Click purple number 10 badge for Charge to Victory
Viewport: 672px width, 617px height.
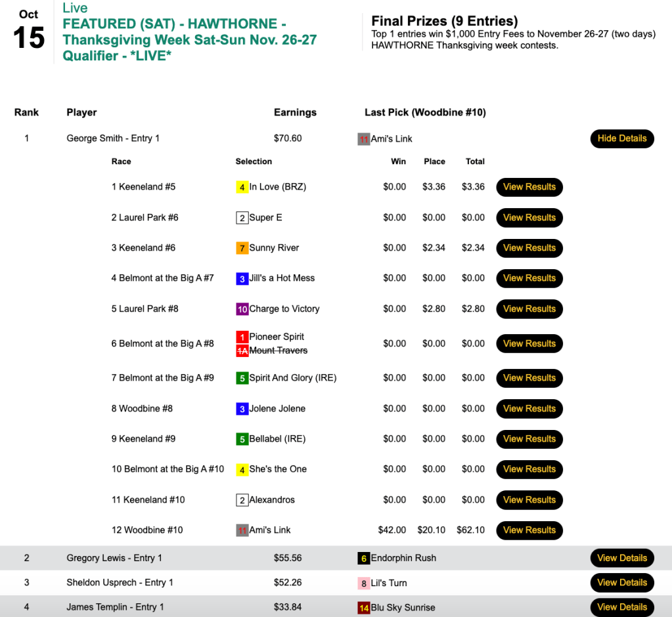(x=242, y=309)
